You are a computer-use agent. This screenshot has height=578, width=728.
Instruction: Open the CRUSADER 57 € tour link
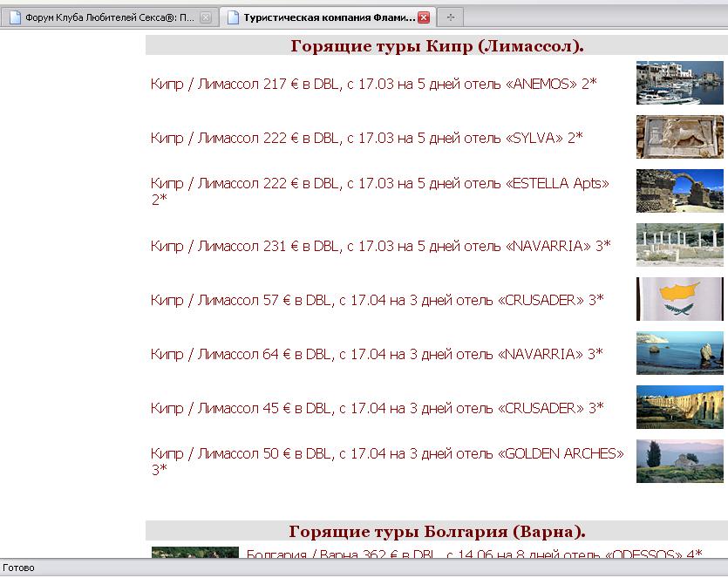[x=377, y=300]
